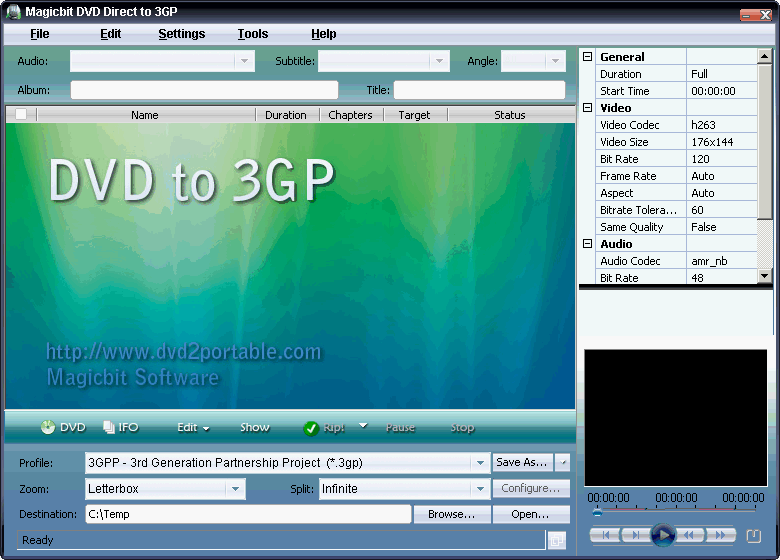Click the Album input field

[204, 90]
